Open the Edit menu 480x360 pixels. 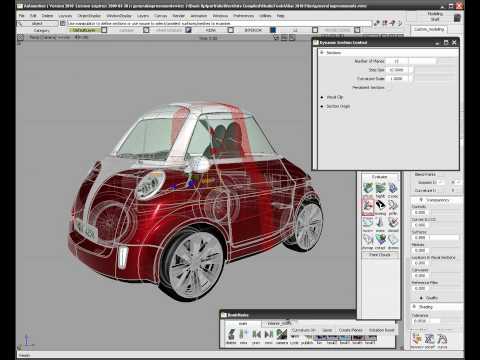[33, 16]
